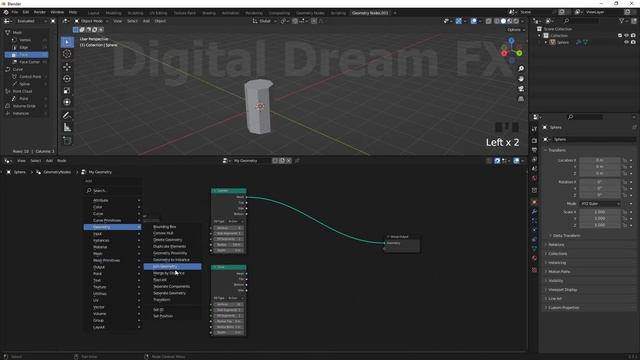Activate the 3D Cursor tool
This screenshot has width=640, height=360.
click(x=67, y=54)
